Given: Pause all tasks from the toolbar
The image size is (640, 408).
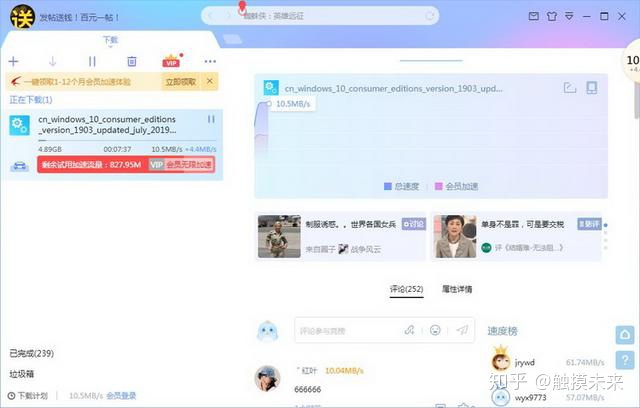Looking at the screenshot, I should pyautogui.click(x=92, y=62).
